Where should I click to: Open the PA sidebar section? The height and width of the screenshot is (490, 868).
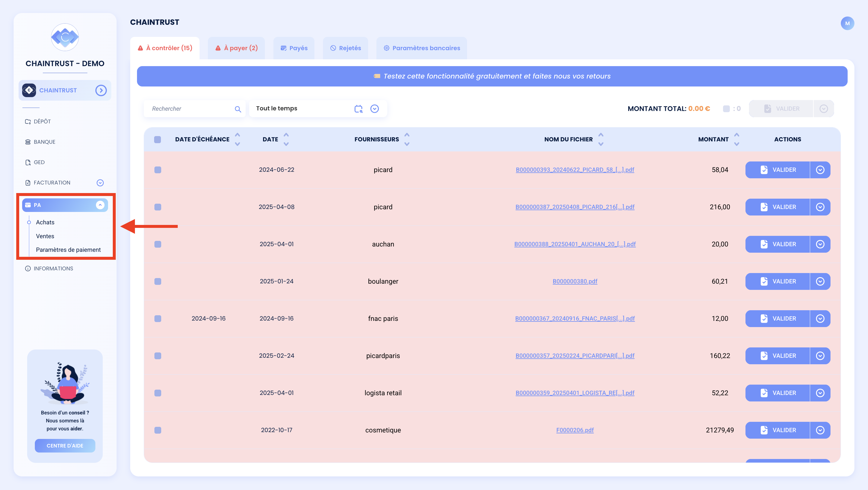(x=65, y=205)
